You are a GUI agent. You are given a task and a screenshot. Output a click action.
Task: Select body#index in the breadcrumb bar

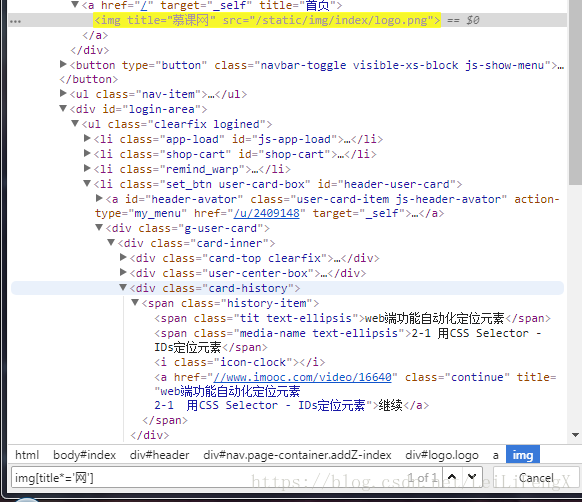(x=85, y=455)
